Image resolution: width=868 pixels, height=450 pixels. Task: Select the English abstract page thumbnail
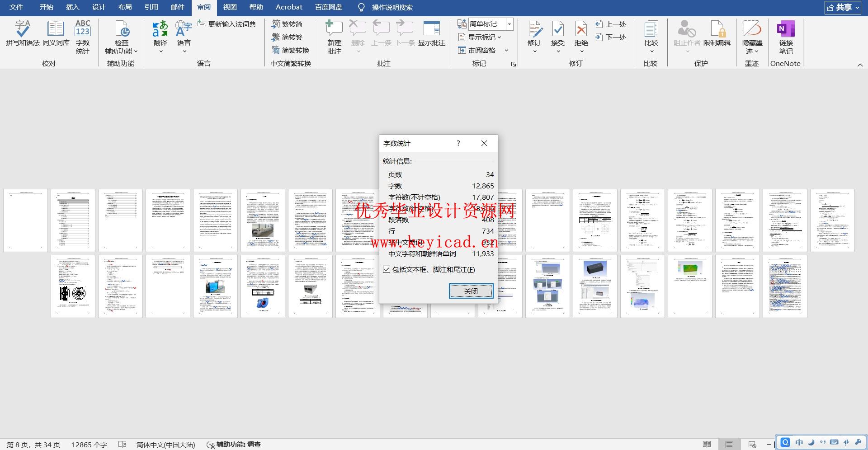point(215,220)
